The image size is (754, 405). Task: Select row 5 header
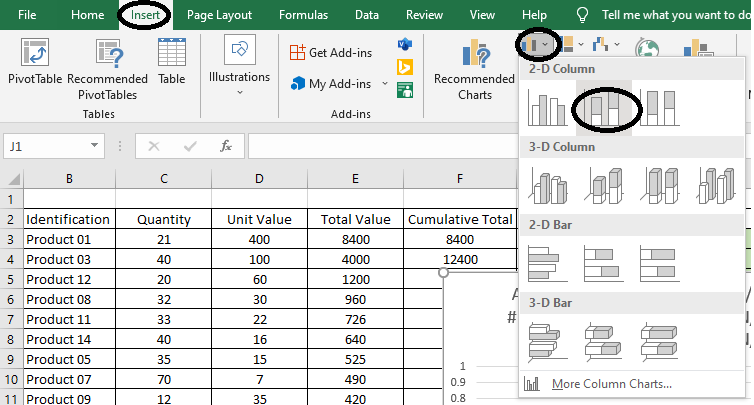(x=12, y=279)
